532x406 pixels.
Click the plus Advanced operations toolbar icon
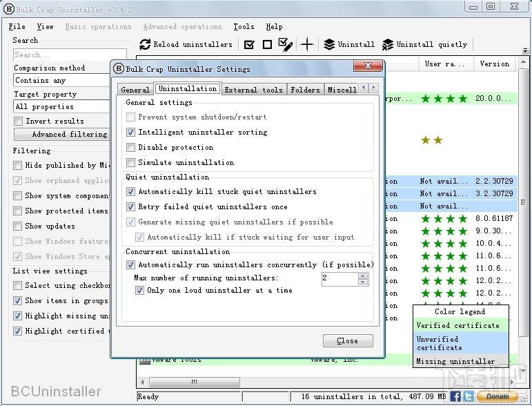coord(307,44)
